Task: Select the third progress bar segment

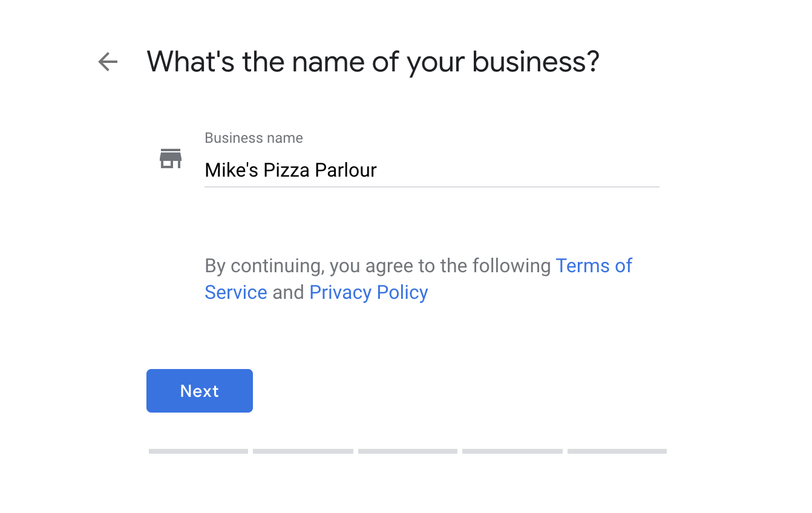Action: click(408, 451)
